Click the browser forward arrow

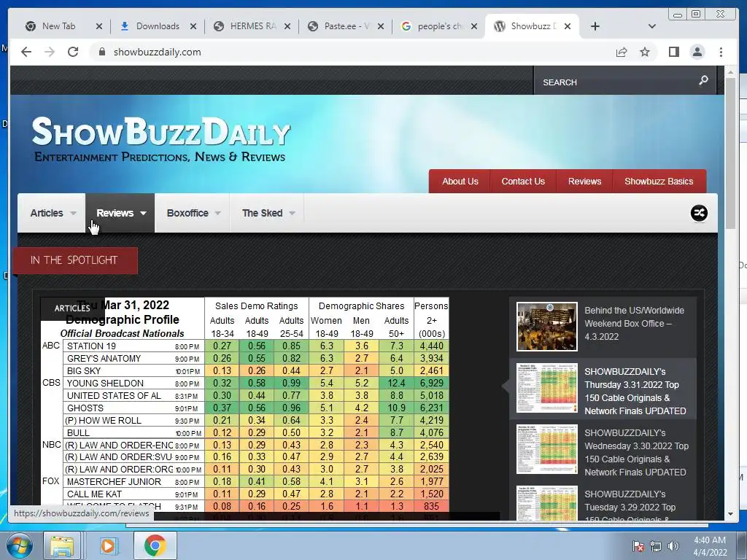click(x=50, y=52)
